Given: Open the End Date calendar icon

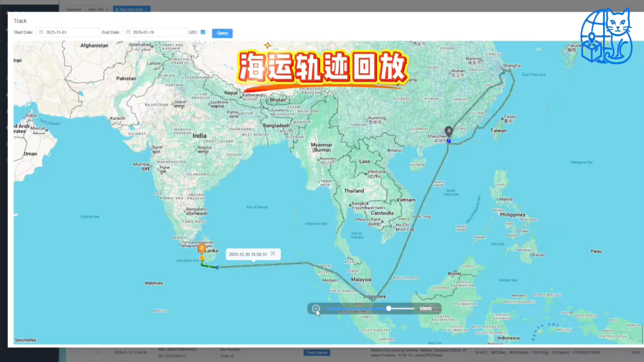Looking at the screenshot, I should 128,32.
